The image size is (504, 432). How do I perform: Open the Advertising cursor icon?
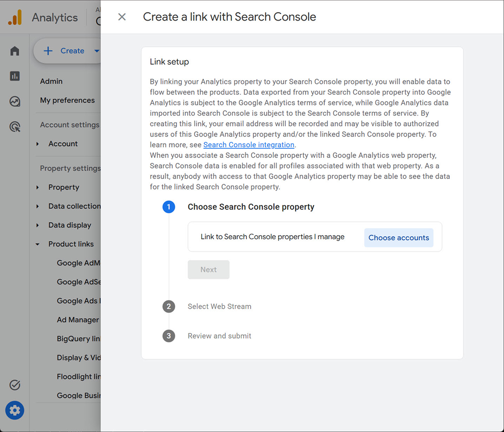click(x=15, y=127)
